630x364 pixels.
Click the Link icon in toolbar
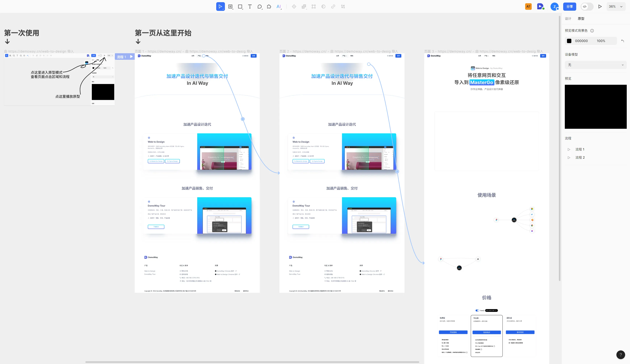333,7
